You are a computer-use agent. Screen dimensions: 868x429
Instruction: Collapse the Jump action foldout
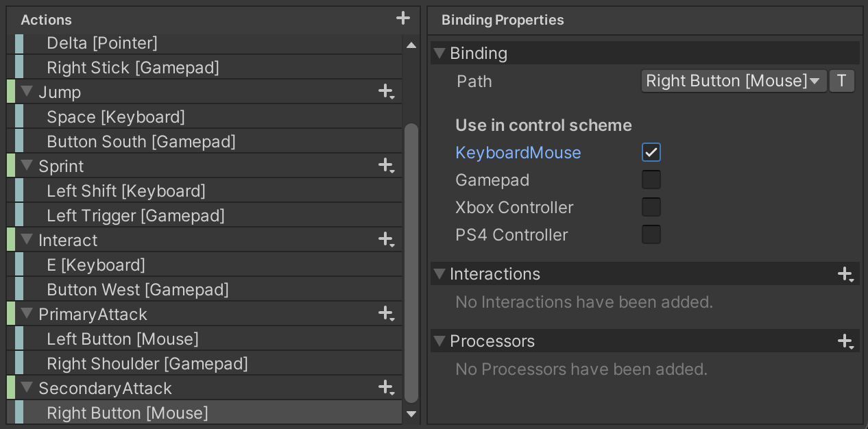pyautogui.click(x=27, y=92)
